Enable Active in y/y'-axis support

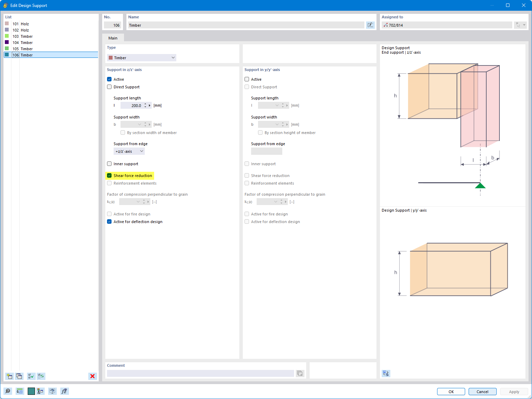click(x=247, y=79)
